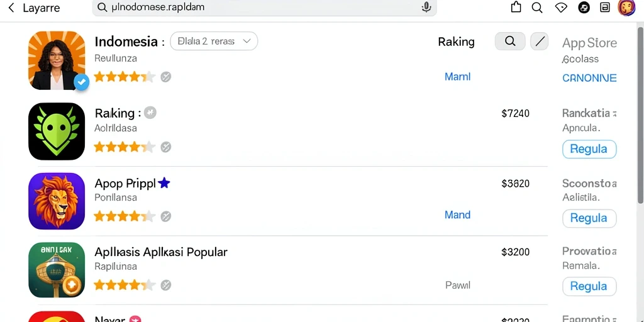The width and height of the screenshot is (644, 322).
Task: Click Regula button in Raking row
Action: point(589,149)
